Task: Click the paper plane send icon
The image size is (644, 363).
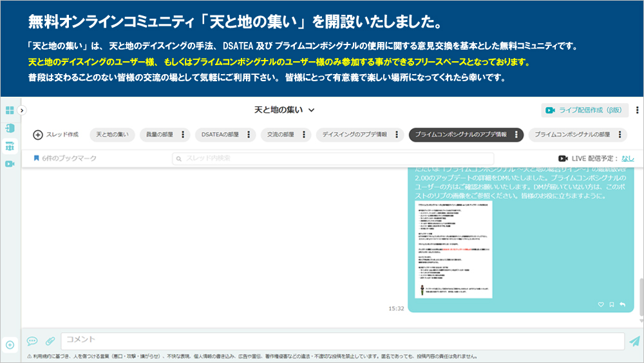Action: [x=634, y=341]
